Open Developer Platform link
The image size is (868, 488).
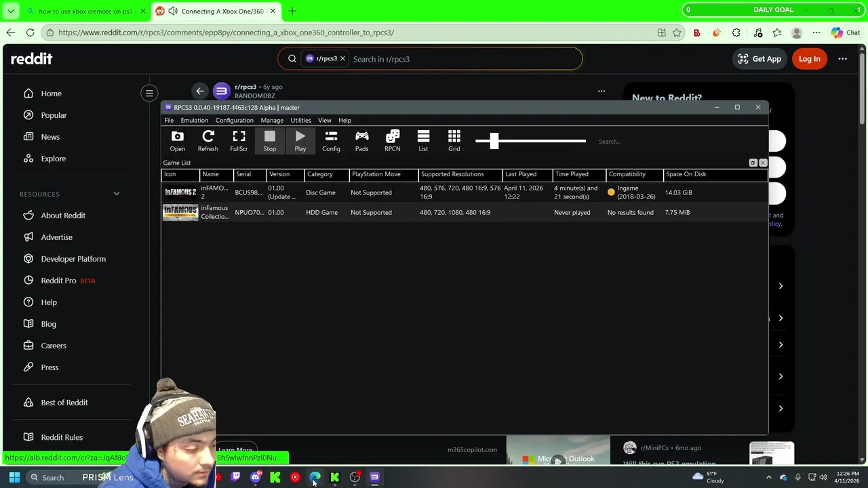coord(73,259)
